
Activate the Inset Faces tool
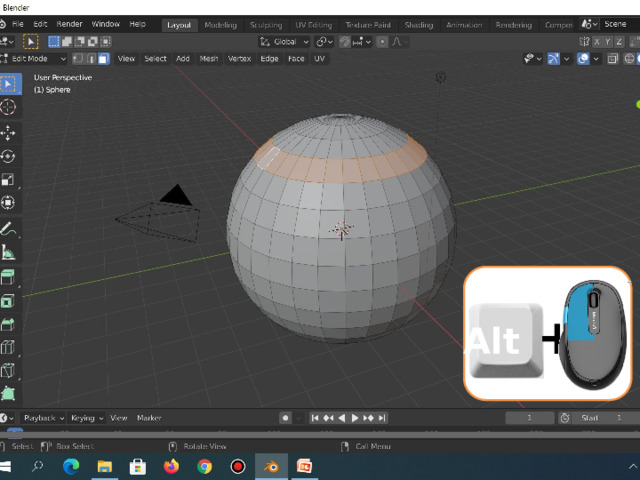click(8, 301)
